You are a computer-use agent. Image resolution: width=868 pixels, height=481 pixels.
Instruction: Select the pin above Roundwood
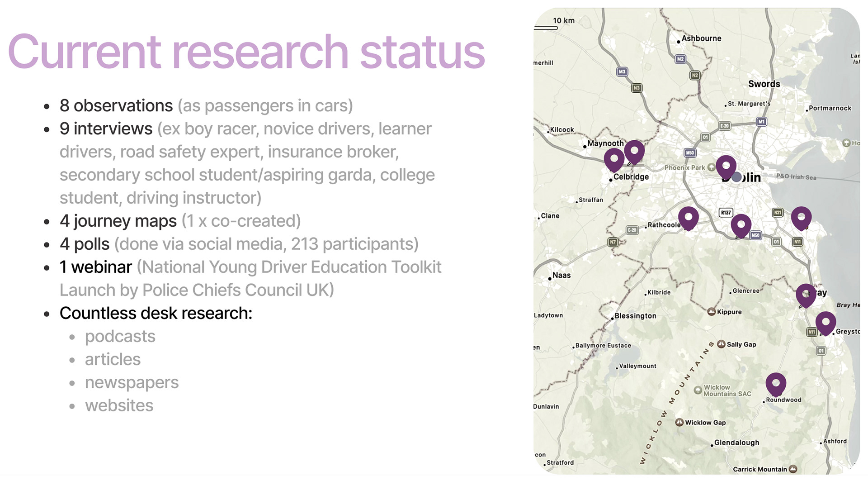pos(776,385)
